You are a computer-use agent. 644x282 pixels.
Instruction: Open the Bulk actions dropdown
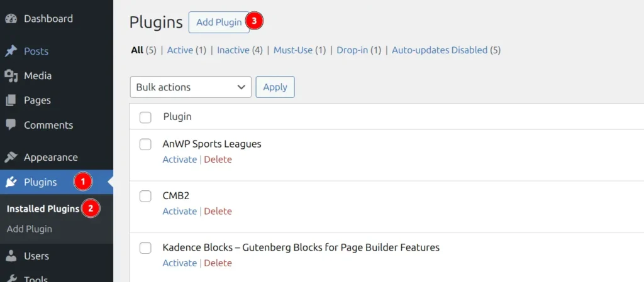point(191,87)
